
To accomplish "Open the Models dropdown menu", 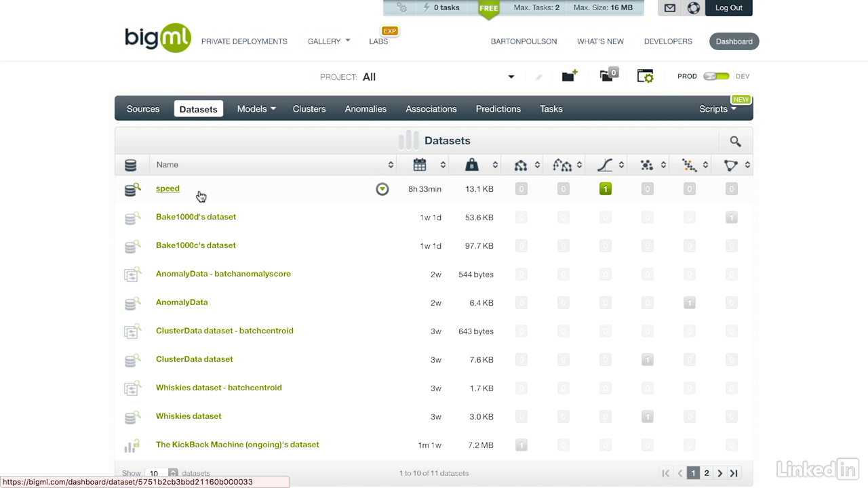I will (256, 108).
